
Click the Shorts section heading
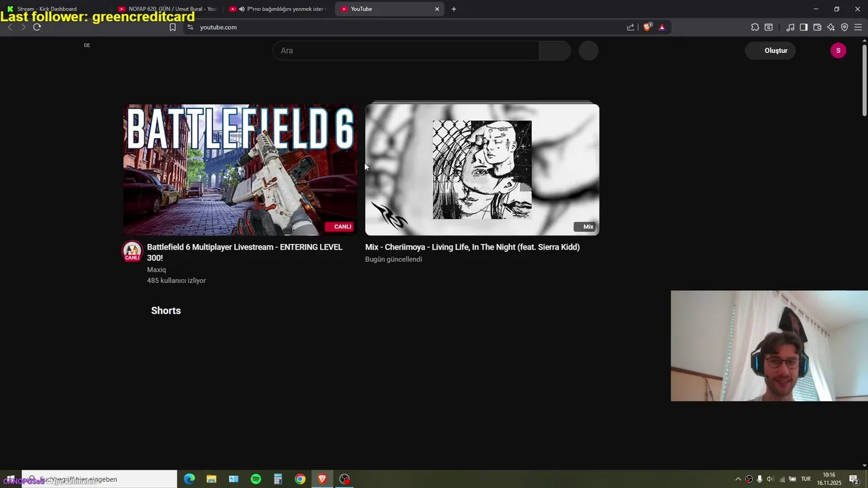(x=166, y=310)
